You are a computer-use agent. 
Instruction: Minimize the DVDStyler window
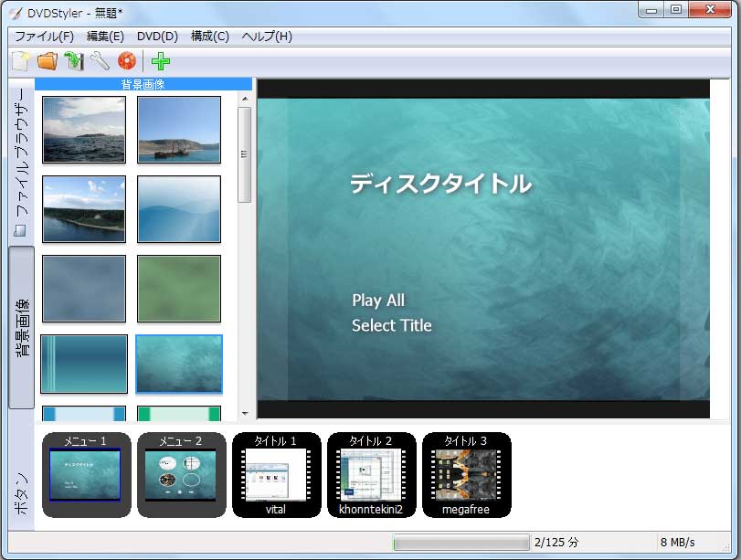tap(651, 9)
